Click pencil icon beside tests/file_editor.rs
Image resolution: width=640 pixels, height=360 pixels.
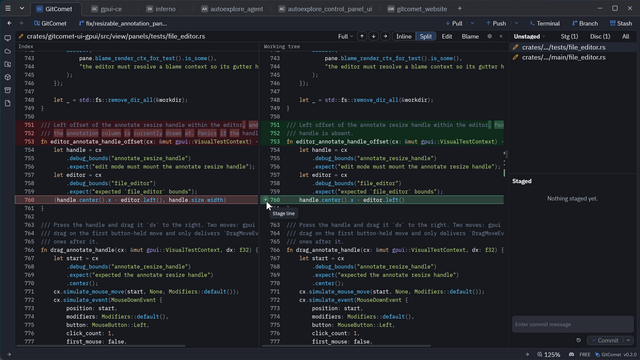pyautogui.click(x=516, y=47)
